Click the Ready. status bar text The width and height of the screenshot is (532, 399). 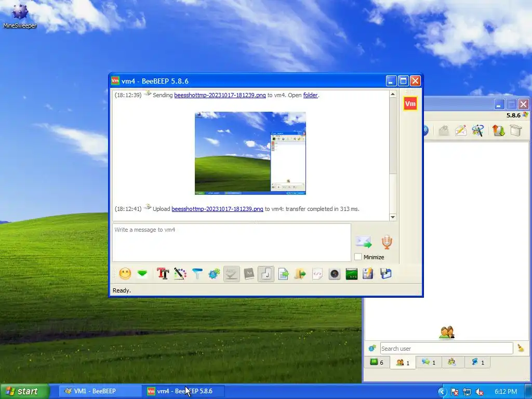click(x=122, y=290)
